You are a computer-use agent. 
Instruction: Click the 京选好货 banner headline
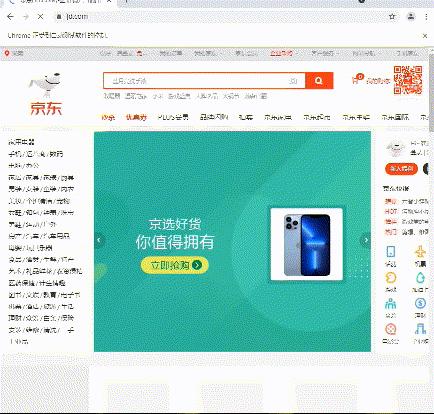pos(175,224)
